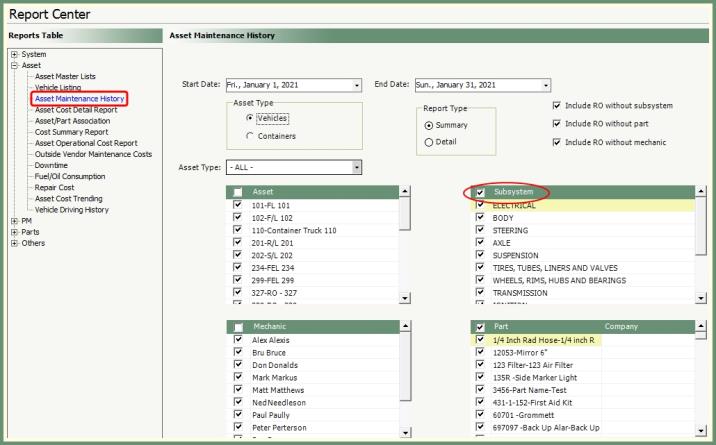Viewport: 716px width, 445px height.
Task: Open the Start Date dropdown
Action: click(x=357, y=86)
